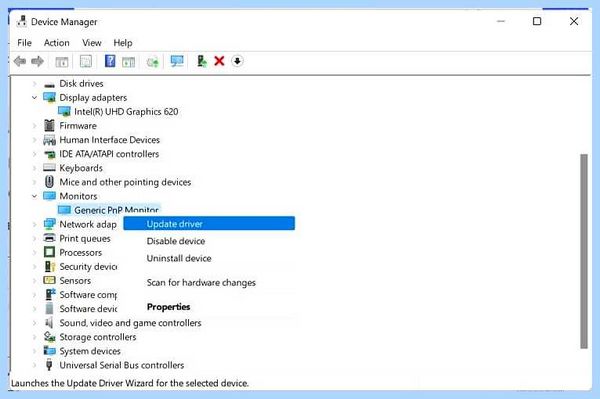
Task: Click the Back arrow toolbar icon
Action: [x=20, y=61]
